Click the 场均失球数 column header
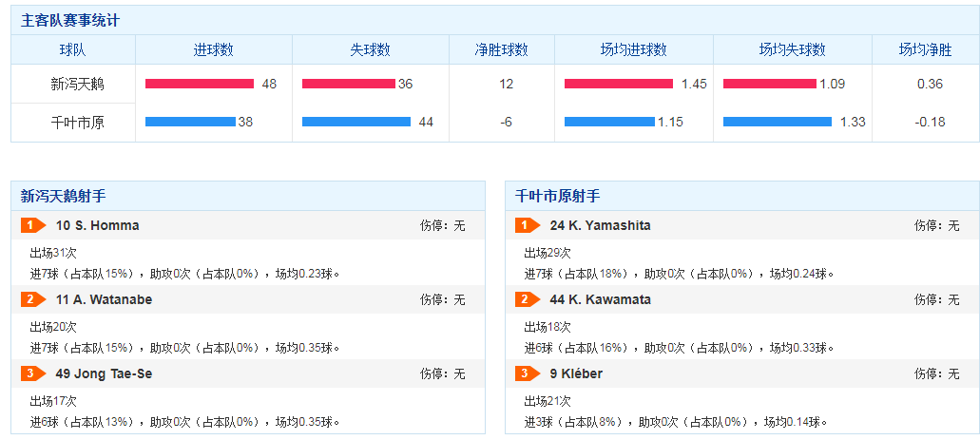 (x=792, y=50)
